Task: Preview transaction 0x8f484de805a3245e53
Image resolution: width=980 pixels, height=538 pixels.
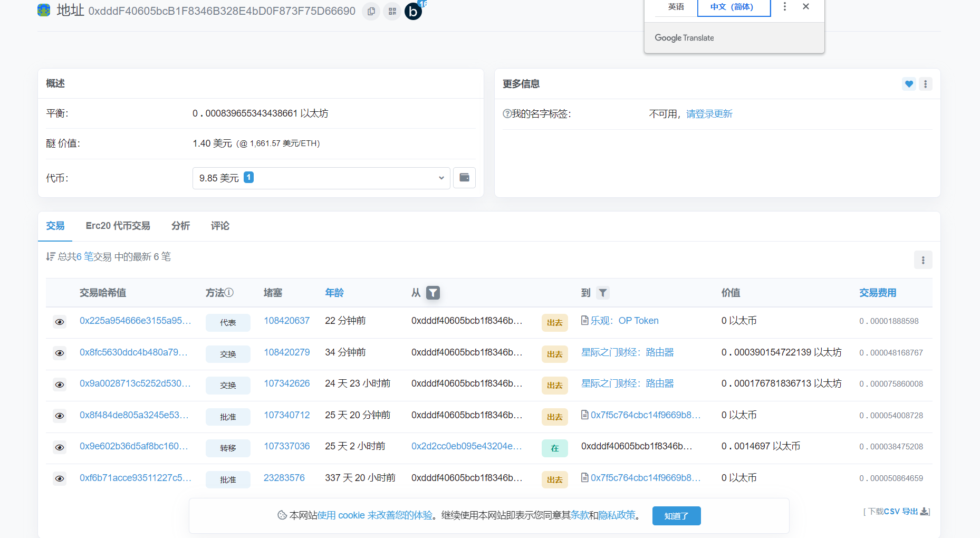Action: point(60,416)
